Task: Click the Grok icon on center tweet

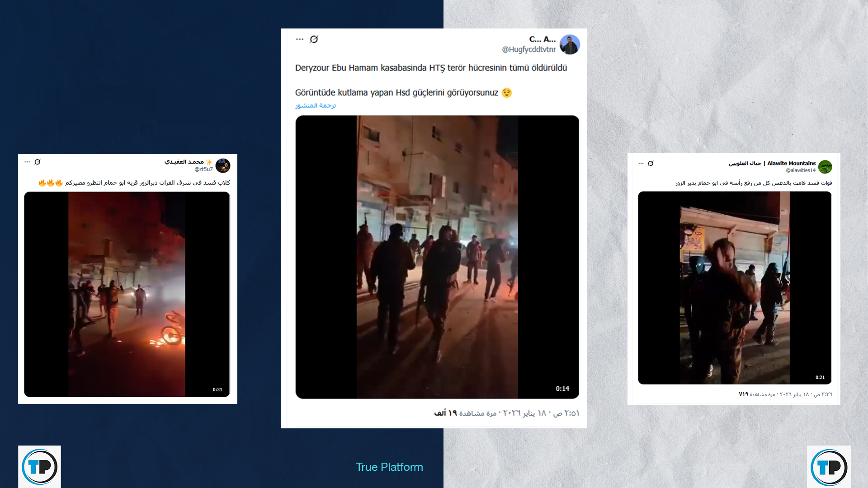Action: click(x=314, y=39)
